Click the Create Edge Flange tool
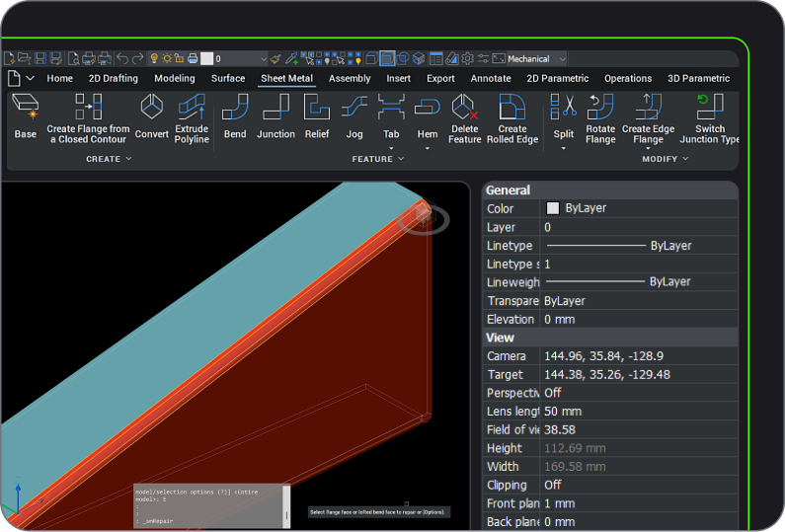The width and height of the screenshot is (785, 532). click(x=648, y=119)
